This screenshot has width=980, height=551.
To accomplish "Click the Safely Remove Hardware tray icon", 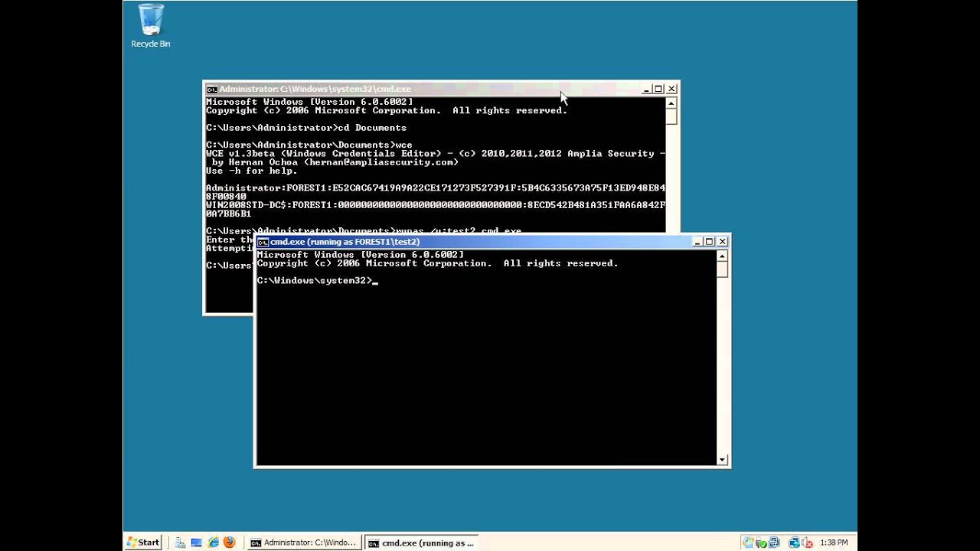I will tap(761, 543).
